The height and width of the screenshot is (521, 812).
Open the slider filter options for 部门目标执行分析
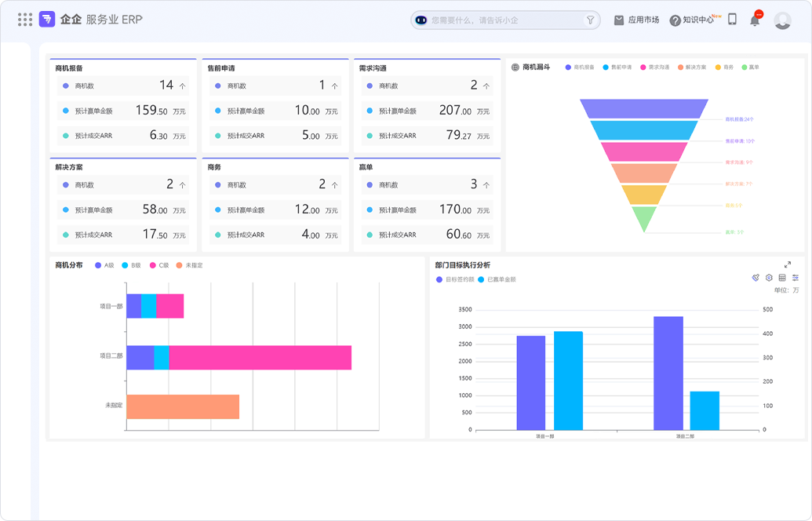796,278
